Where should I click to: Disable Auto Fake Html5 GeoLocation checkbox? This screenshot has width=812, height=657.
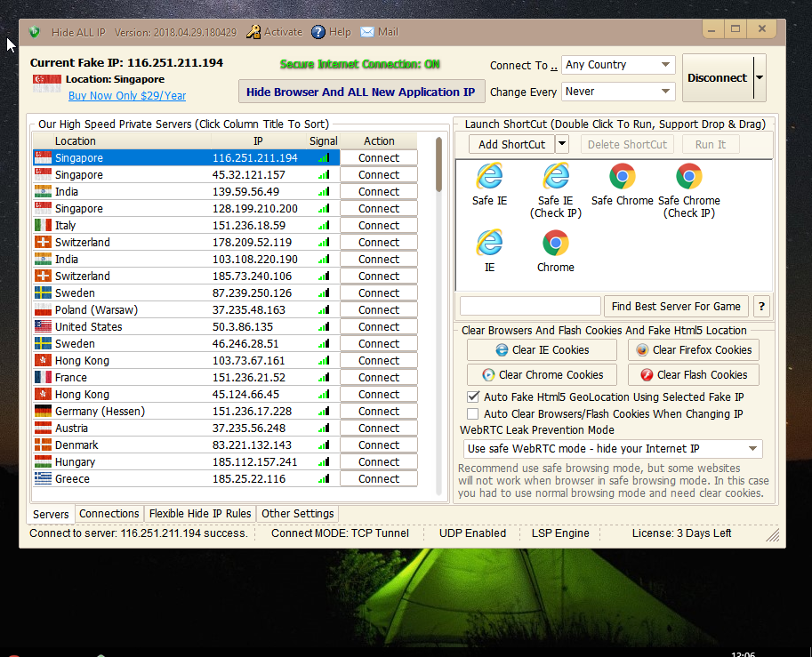473,397
